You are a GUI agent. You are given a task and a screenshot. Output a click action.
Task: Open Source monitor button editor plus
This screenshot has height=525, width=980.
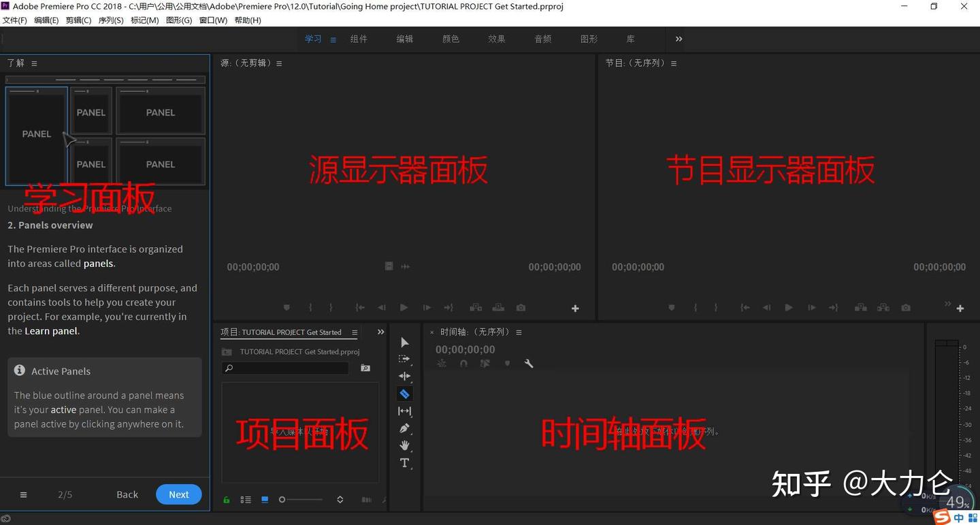[575, 308]
